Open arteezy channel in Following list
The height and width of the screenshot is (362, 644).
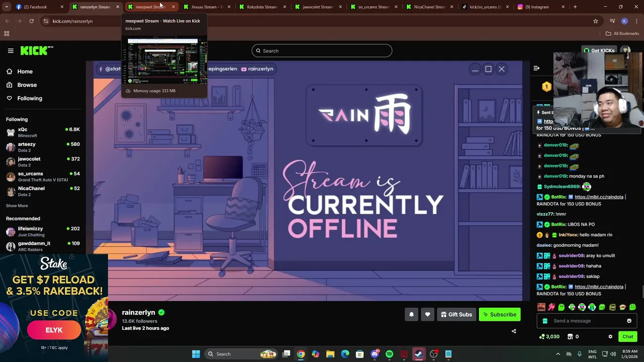43,147
